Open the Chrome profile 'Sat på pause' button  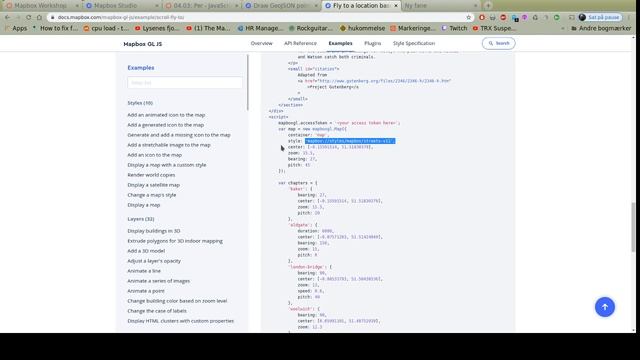click(600, 18)
